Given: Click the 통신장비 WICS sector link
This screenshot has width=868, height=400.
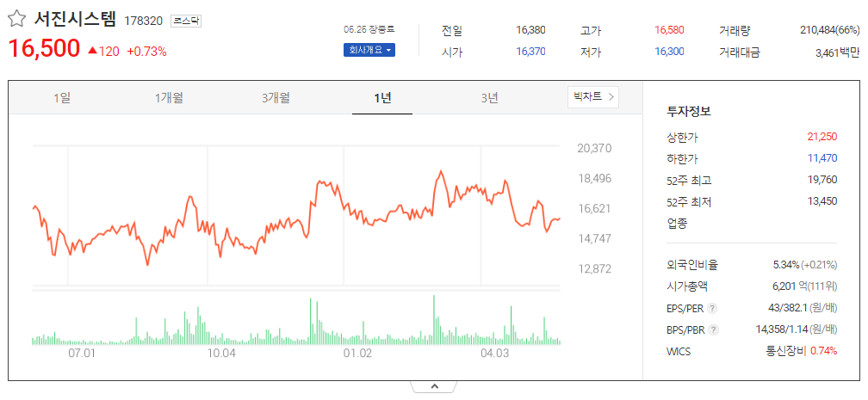Looking at the screenshot, I should (785, 351).
